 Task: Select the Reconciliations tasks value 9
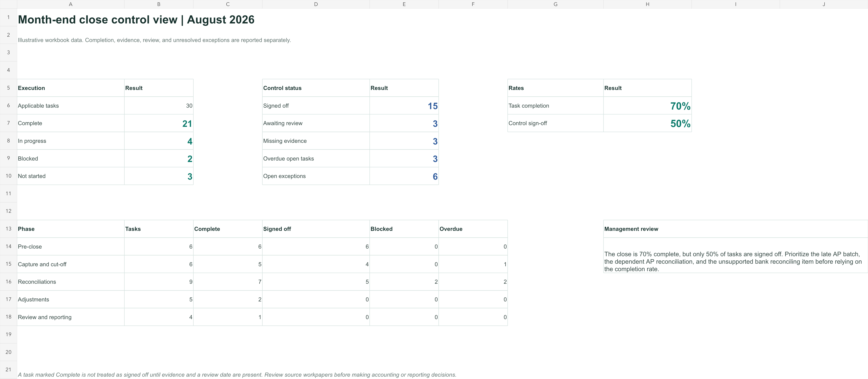(159, 282)
